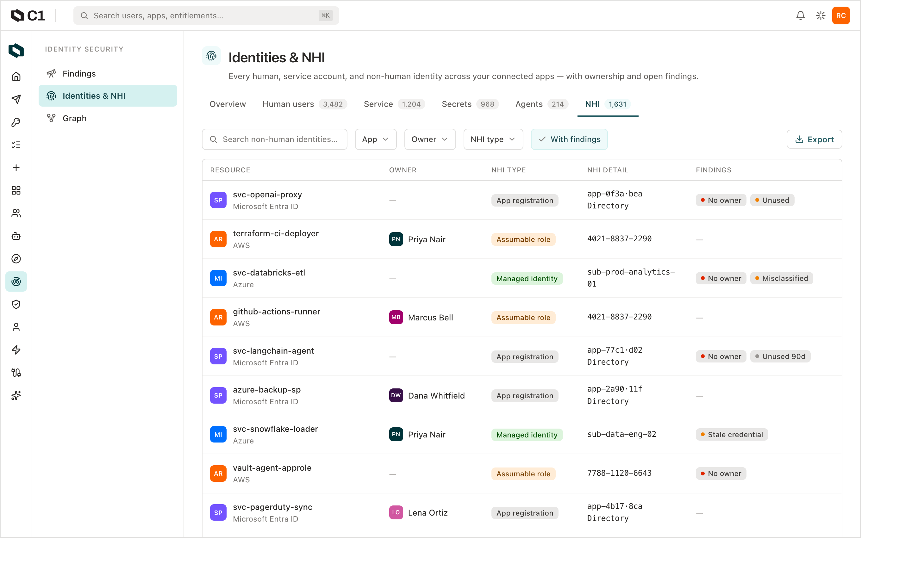Open the Owner filter dropdown

coord(430,139)
